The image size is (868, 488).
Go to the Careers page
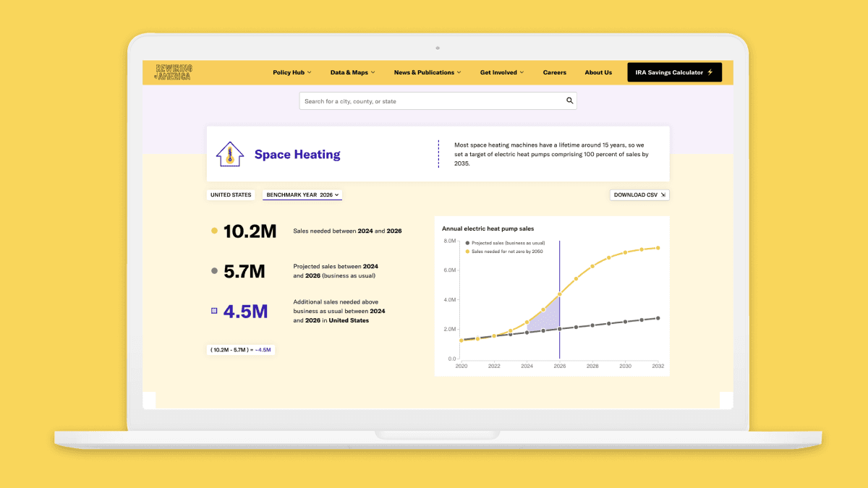(555, 72)
